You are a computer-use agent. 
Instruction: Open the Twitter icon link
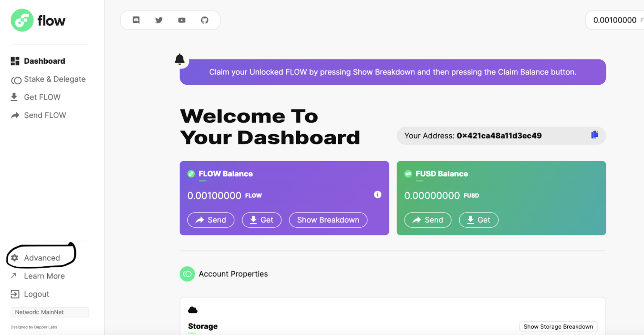pos(159,20)
